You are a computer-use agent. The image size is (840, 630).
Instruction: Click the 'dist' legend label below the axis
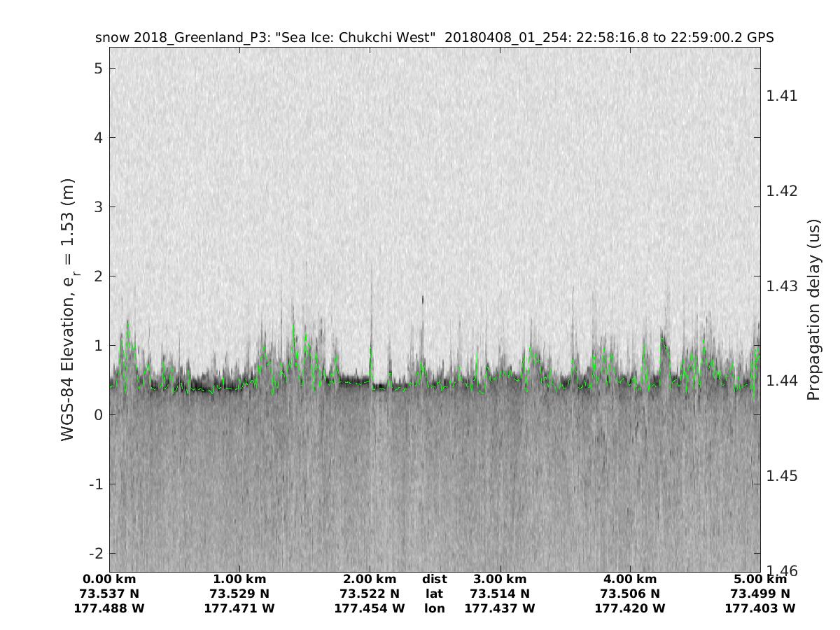point(434,579)
